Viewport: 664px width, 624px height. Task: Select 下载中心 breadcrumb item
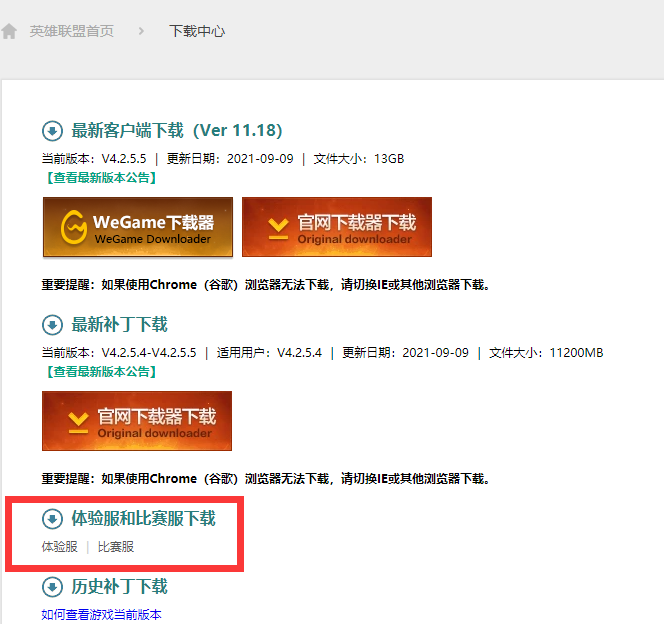click(x=197, y=31)
